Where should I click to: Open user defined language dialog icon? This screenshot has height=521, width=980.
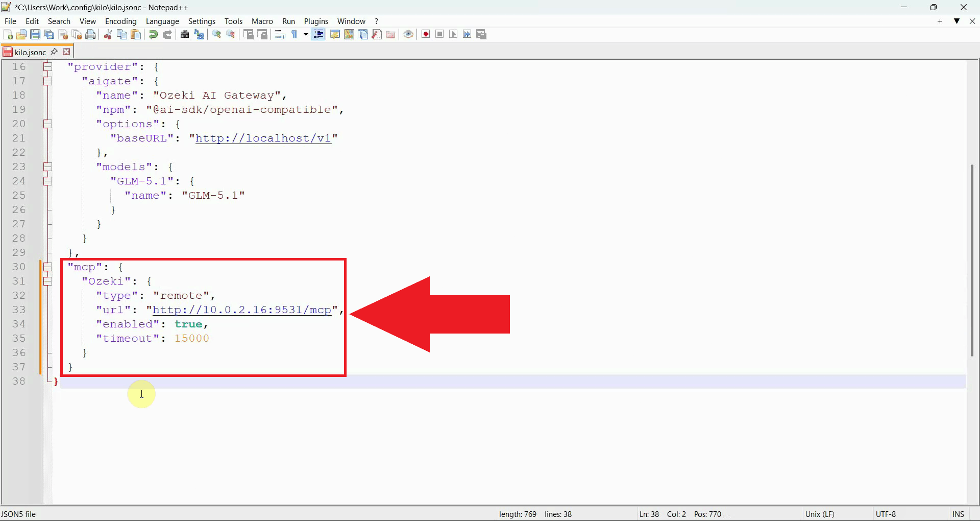point(335,34)
